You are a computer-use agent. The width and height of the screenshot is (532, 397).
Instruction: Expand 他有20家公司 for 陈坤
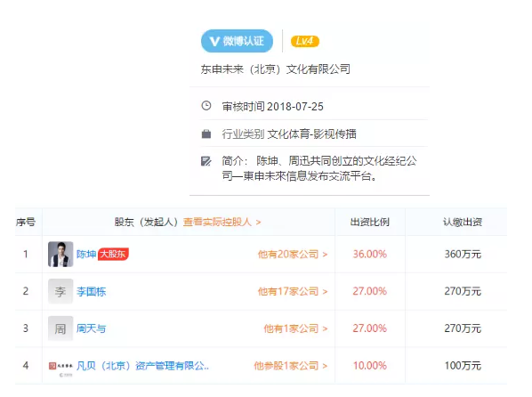(x=293, y=254)
